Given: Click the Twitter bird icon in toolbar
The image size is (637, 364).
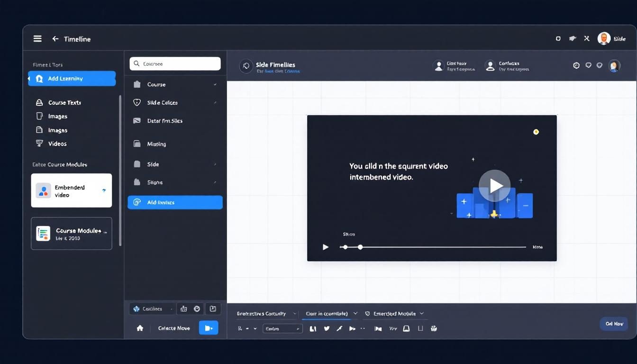Looking at the screenshot, I should pos(327,328).
